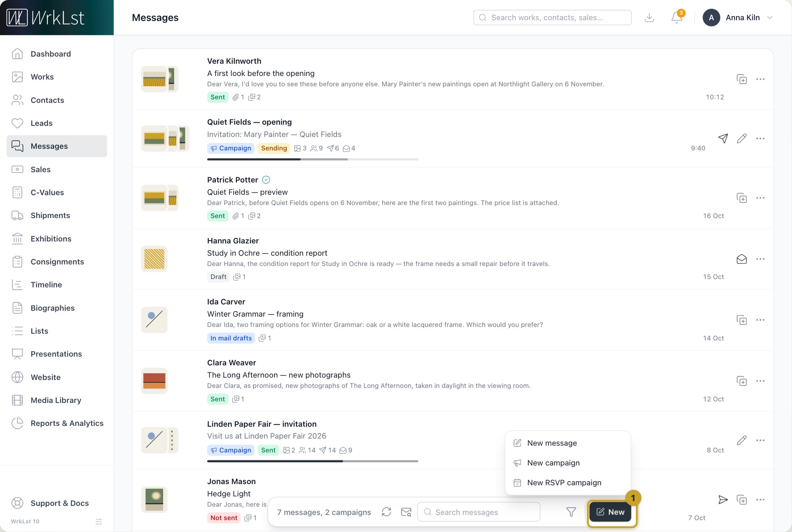792x532 pixels.
Task: Open Support & Docs link
Action: [x=57, y=503]
